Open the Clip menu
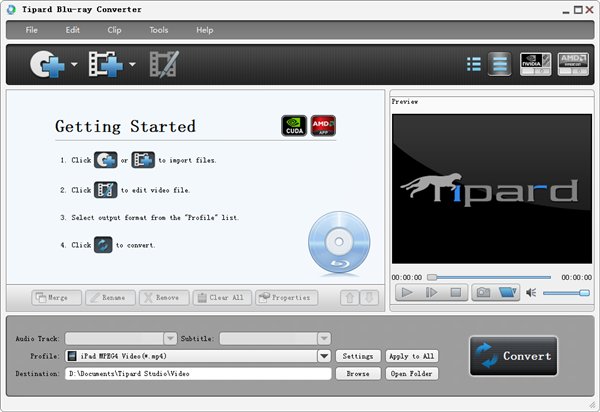 tap(114, 30)
